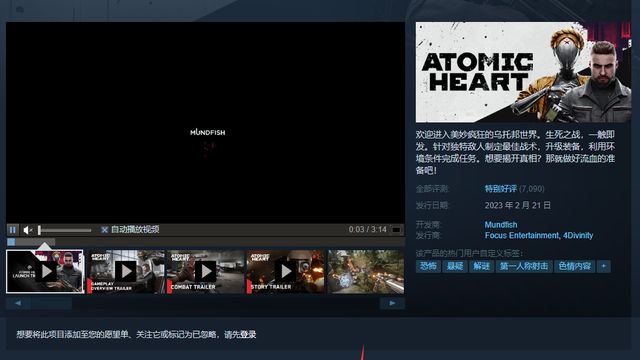Expand more tags with the plus button

click(x=604, y=266)
